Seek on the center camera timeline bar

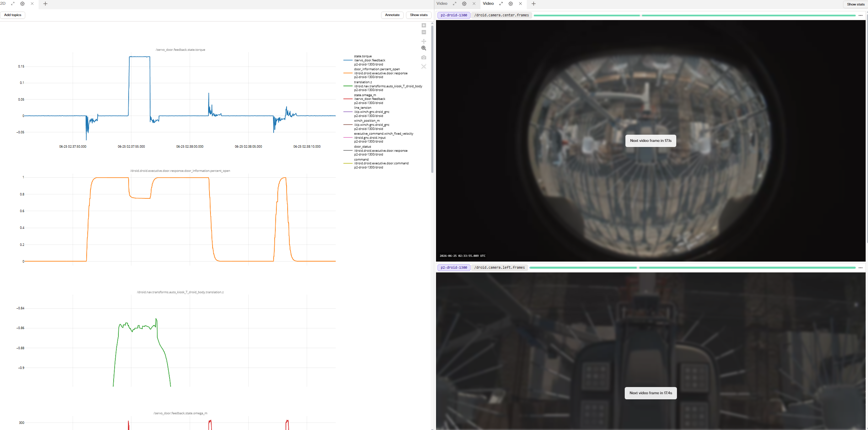click(x=695, y=15)
